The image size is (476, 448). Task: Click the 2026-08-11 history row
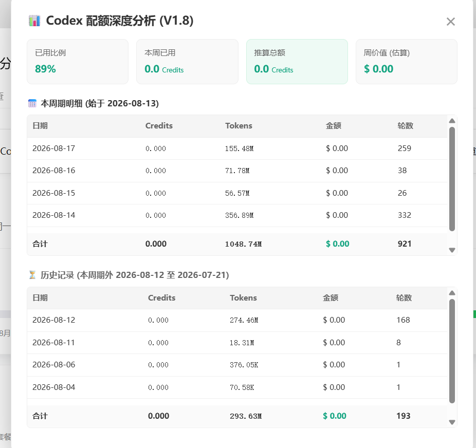(x=237, y=343)
